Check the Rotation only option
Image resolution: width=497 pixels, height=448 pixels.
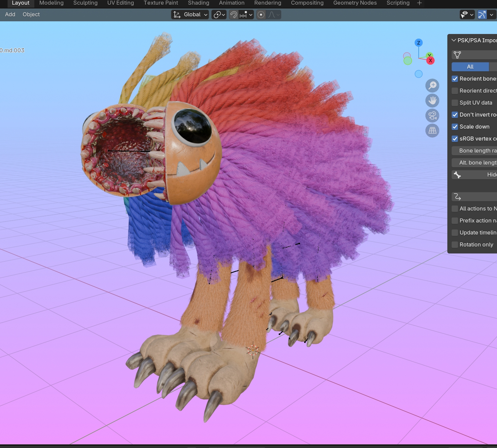455,245
